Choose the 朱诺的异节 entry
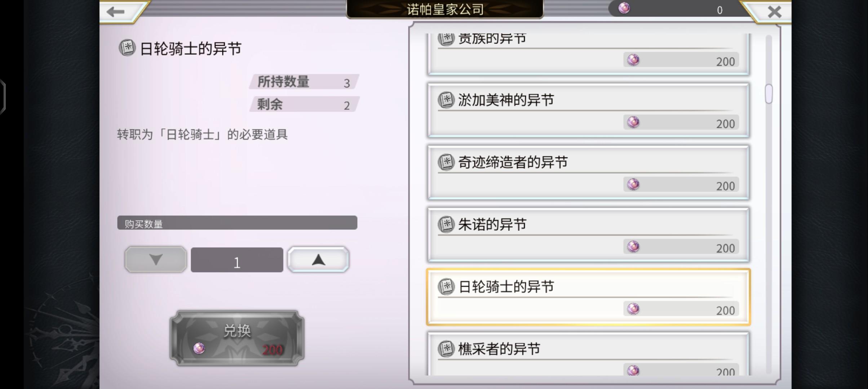The height and width of the screenshot is (389, 868). click(588, 235)
